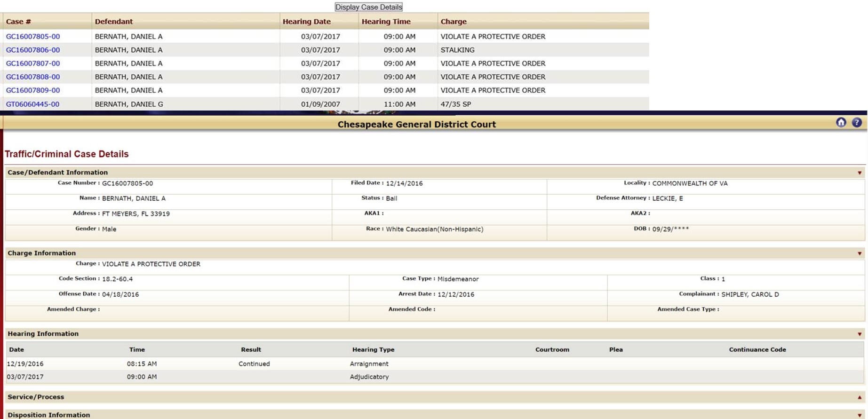Open case link GC16007805-00
Viewport: 868px width, 419px height.
33,37
